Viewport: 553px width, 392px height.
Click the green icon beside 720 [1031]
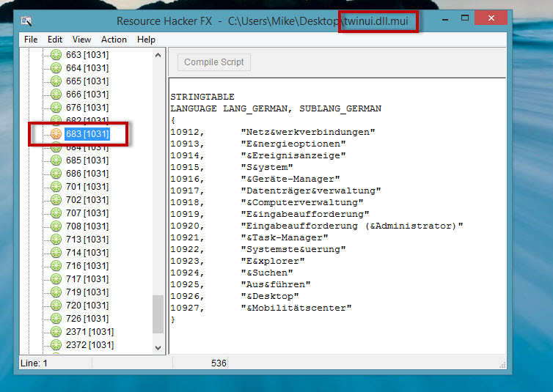[56, 306]
